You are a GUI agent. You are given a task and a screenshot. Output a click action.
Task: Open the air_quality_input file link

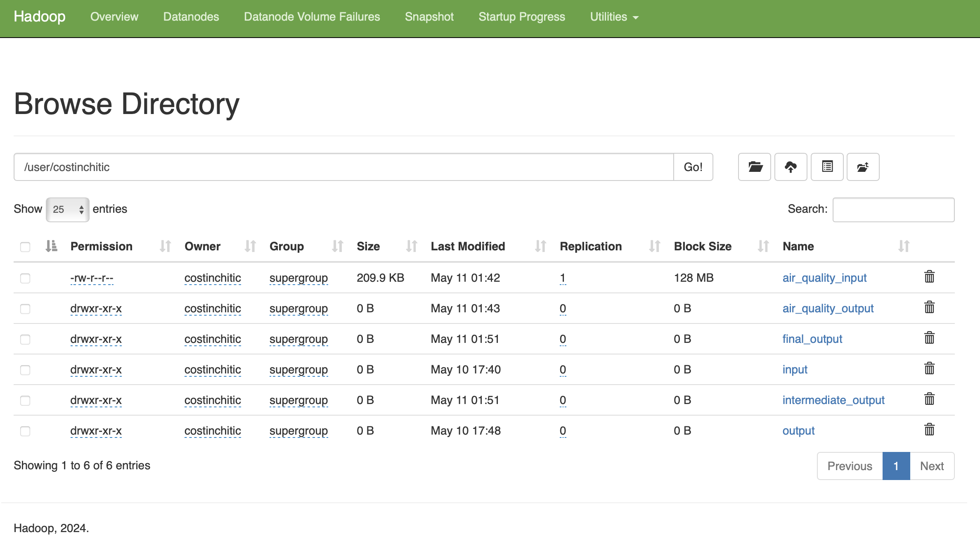(x=824, y=278)
